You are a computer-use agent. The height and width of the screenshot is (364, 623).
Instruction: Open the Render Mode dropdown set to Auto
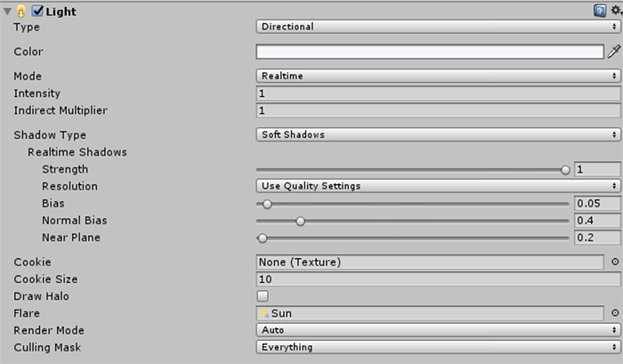click(438, 330)
